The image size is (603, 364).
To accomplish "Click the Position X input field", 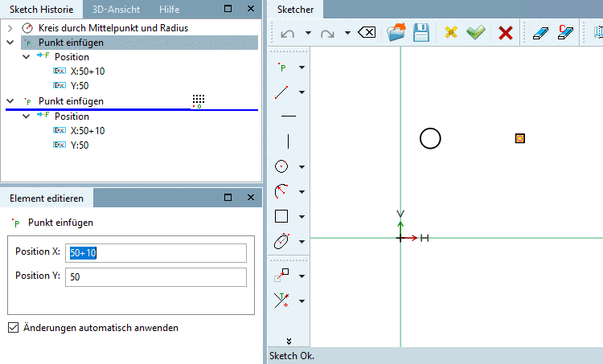I will point(156,253).
